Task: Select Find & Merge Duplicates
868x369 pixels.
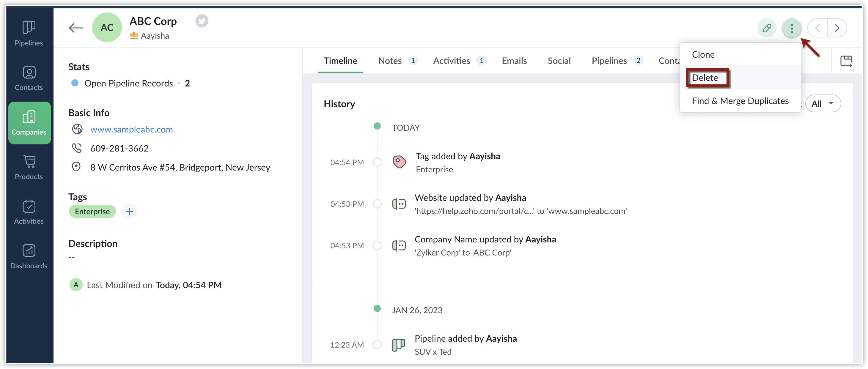Action: click(x=740, y=101)
